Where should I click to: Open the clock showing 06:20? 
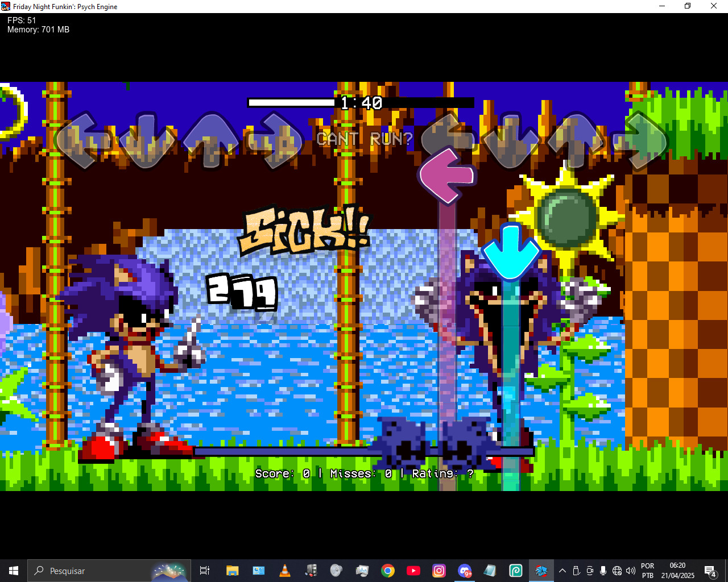pyautogui.click(x=677, y=571)
